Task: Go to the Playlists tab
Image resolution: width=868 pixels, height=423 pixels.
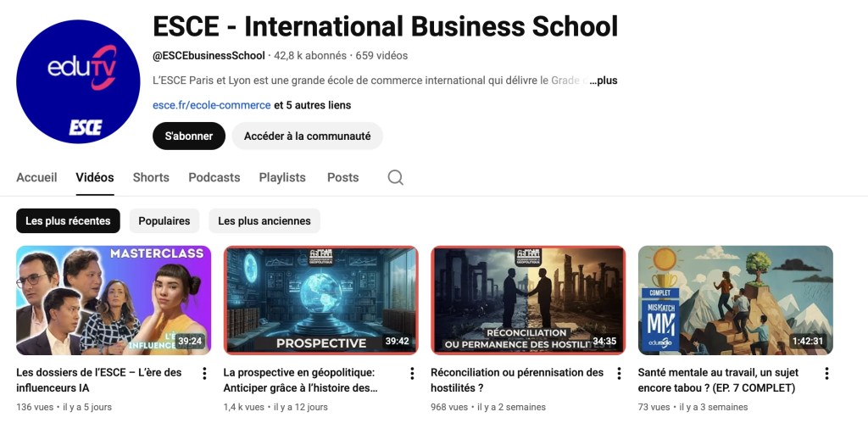Action: [282, 177]
